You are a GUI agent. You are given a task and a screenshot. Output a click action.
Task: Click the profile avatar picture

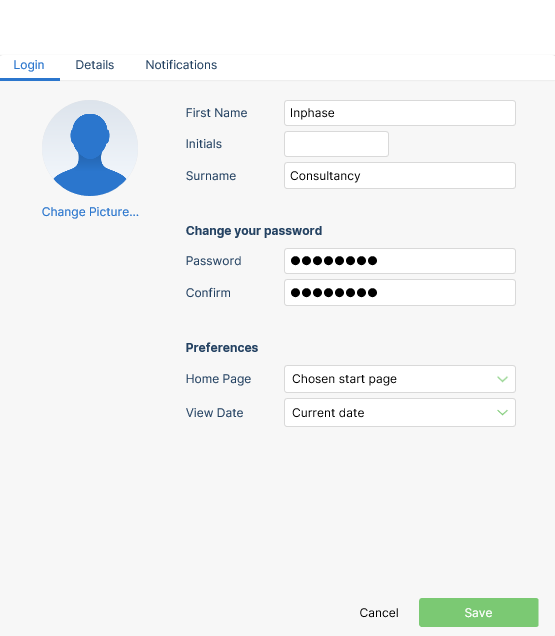90,148
